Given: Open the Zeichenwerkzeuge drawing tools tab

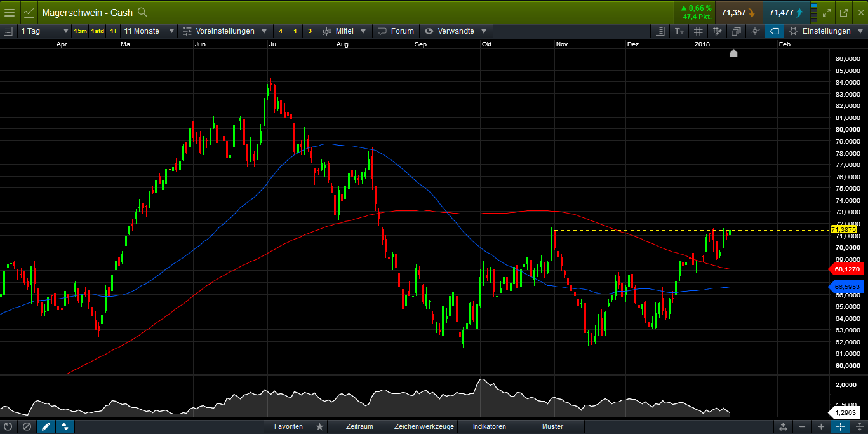Looking at the screenshot, I should point(424,426).
